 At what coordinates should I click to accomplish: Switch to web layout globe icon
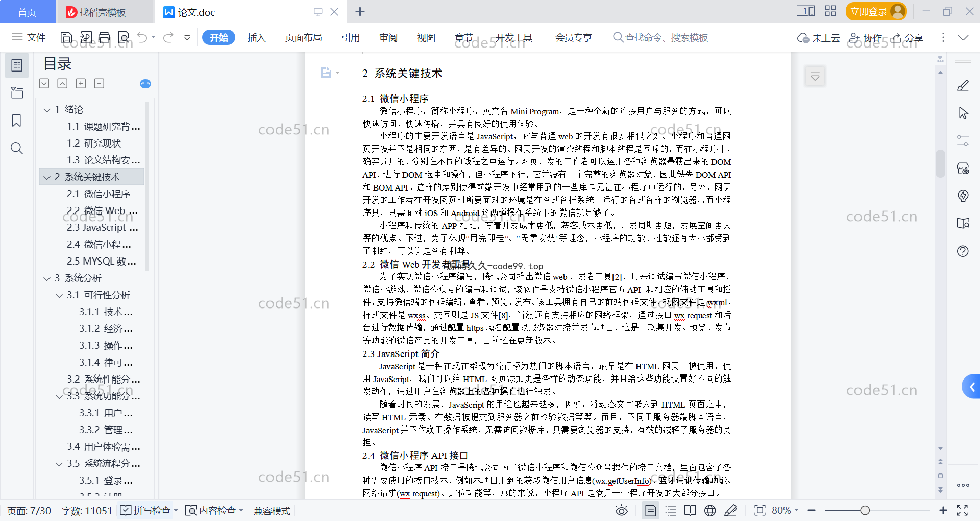pos(710,510)
